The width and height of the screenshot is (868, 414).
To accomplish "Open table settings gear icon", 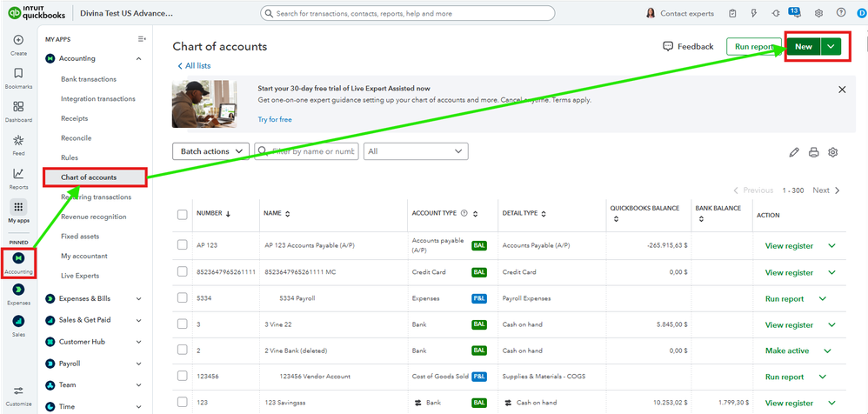I will point(832,152).
